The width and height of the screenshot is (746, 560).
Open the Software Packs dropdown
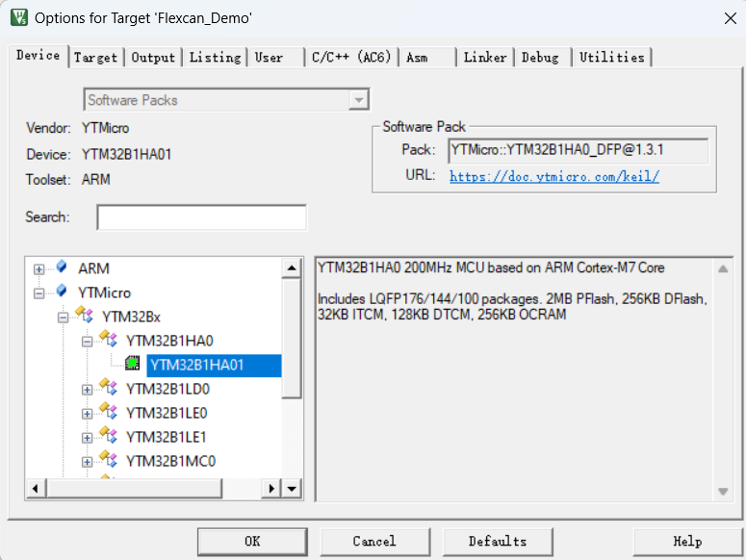359,100
